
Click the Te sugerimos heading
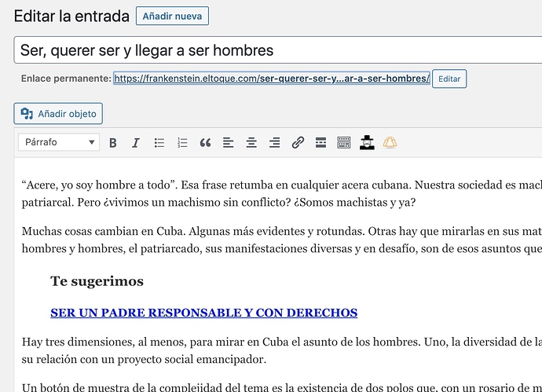[97, 281]
